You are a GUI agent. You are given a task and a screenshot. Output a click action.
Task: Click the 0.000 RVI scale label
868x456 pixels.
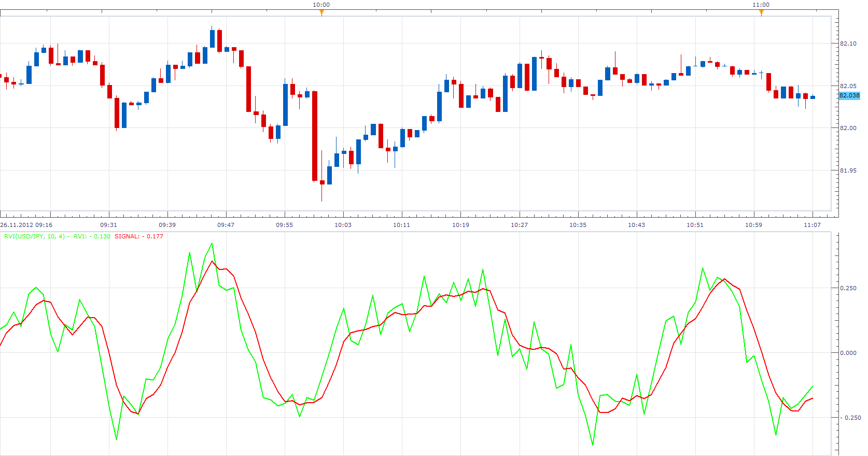pyautogui.click(x=848, y=353)
